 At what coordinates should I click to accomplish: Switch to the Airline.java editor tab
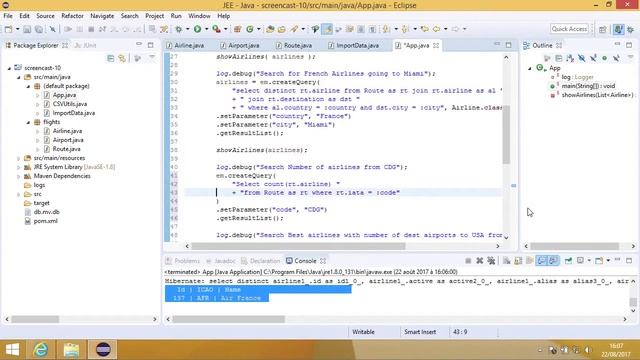click(189, 45)
